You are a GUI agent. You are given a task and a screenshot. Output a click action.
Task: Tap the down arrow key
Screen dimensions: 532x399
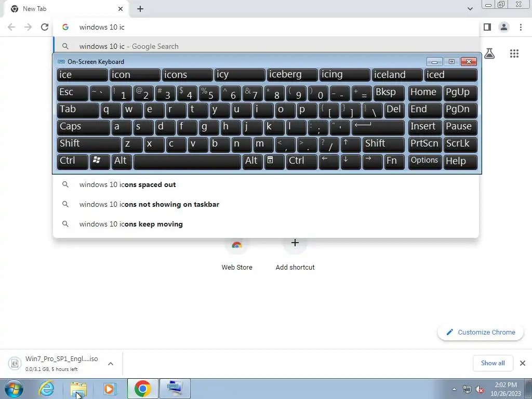(x=351, y=162)
